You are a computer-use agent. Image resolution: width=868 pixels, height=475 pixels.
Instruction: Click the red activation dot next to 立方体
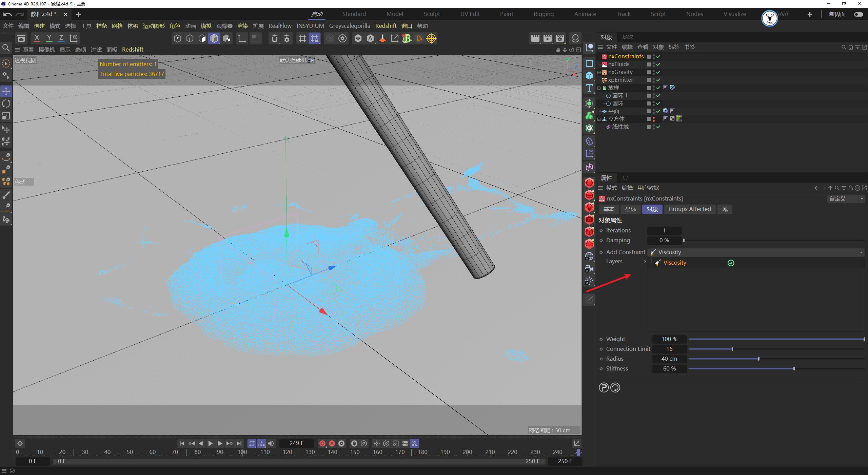click(x=653, y=119)
